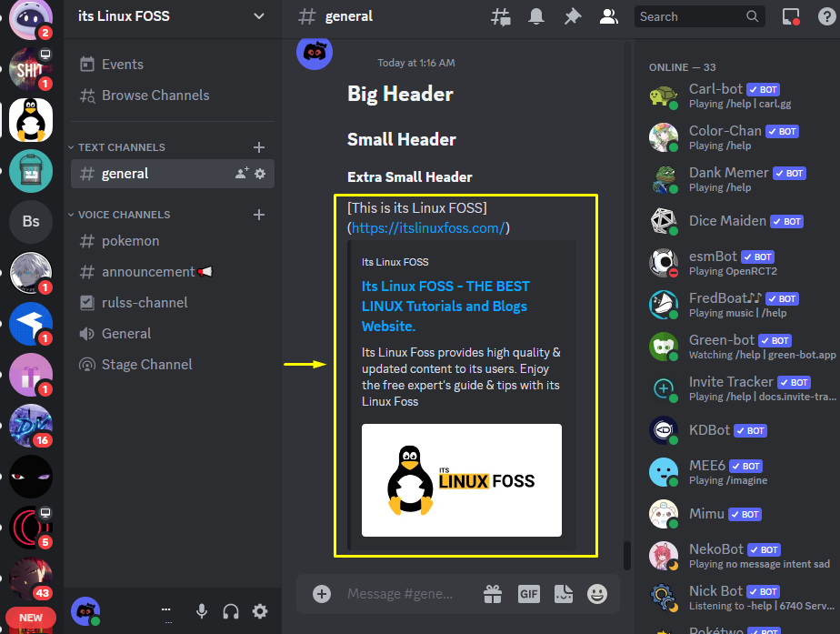Click the NEW unread indicator pill
The image size is (840, 634).
point(31,618)
